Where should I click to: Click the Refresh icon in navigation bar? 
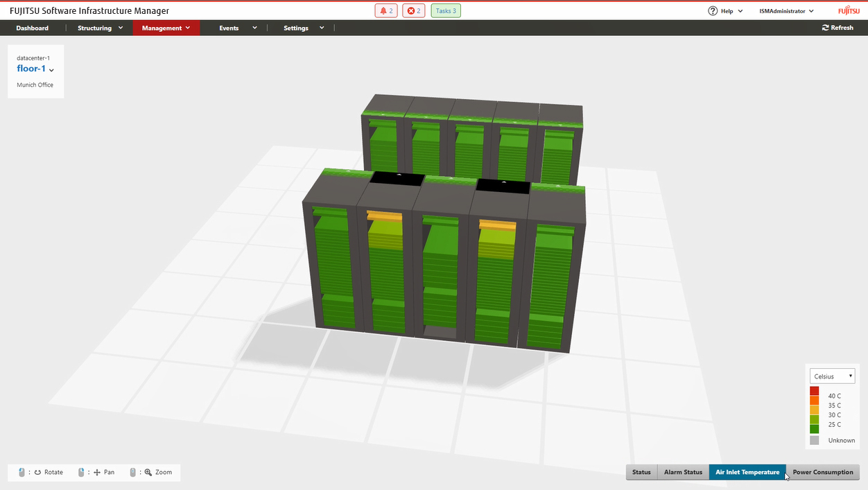[825, 28]
